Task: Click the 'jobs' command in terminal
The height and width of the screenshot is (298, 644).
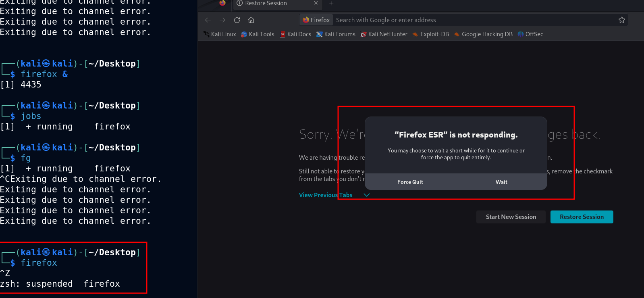Action: coord(31,116)
